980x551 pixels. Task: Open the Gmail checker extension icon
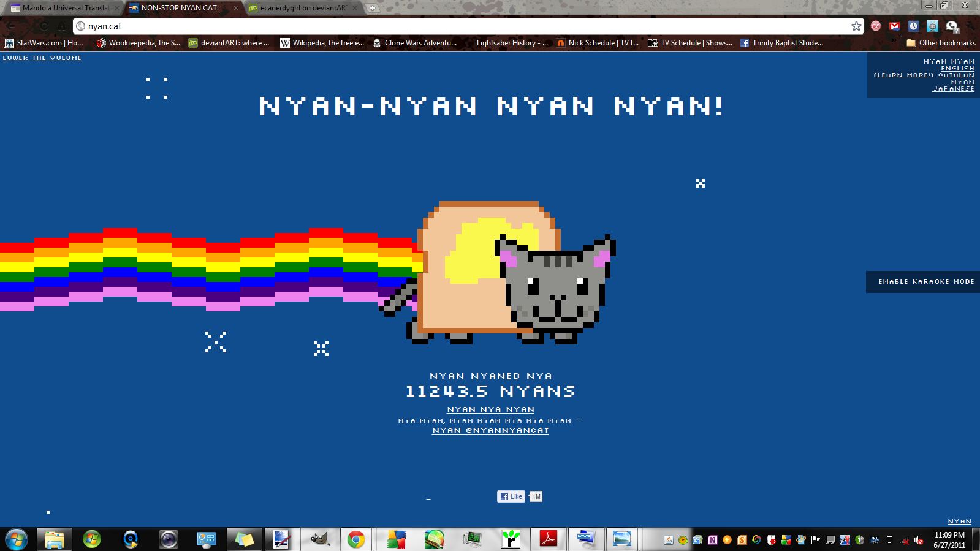895,26
